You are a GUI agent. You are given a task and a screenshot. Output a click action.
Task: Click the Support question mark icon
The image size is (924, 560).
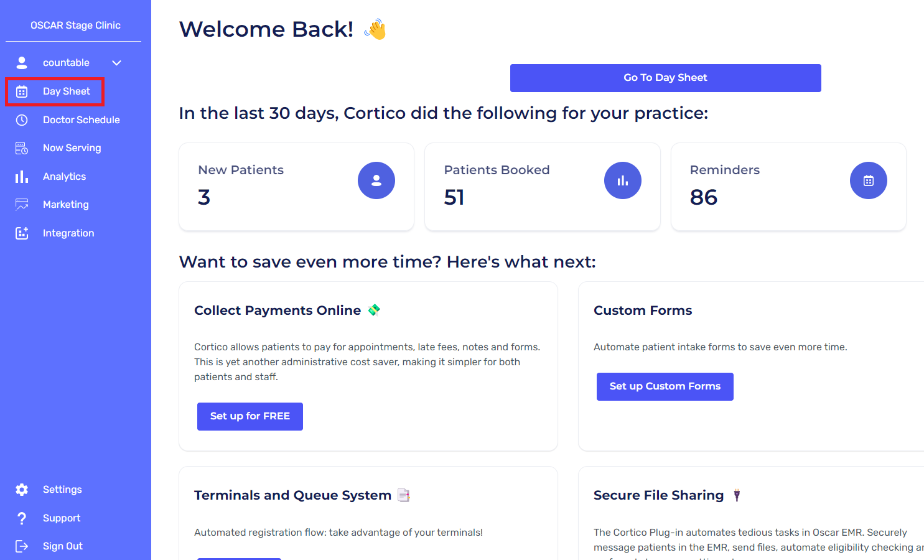pyautogui.click(x=22, y=518)
